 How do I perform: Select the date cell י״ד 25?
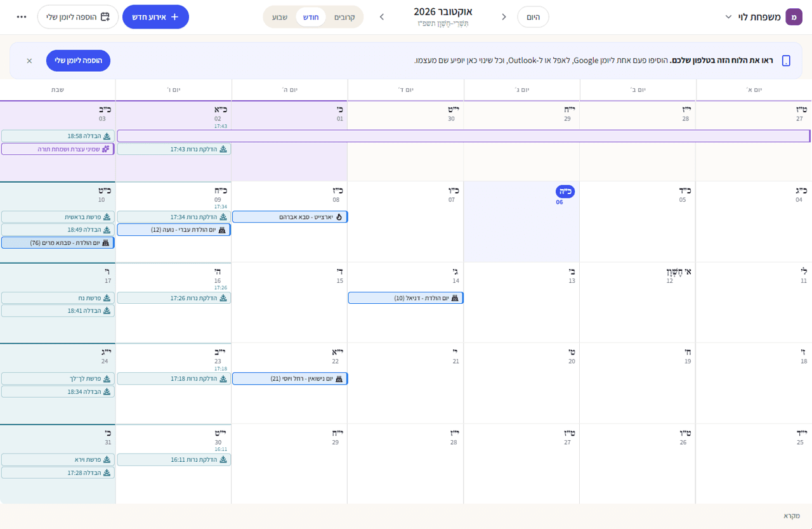click(x=754, y=464)
